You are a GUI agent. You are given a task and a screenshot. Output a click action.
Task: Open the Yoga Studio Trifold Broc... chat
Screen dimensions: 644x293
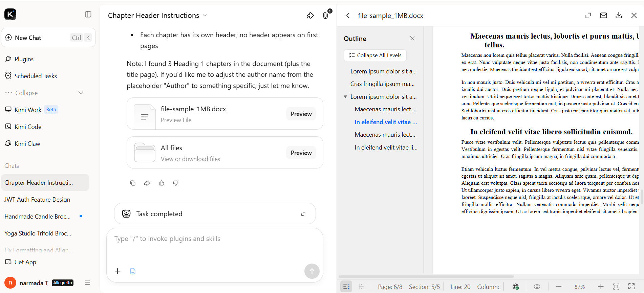click(x=38, y=233)
